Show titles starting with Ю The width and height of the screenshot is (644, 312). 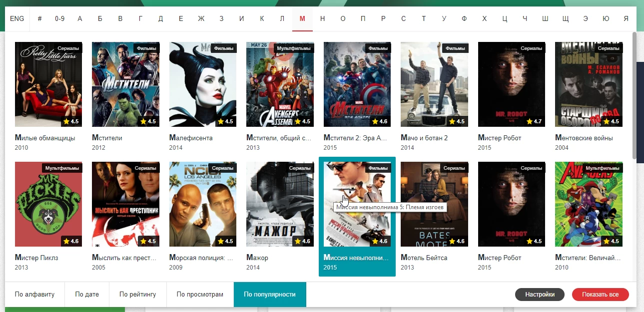click(x=606, y=19)
